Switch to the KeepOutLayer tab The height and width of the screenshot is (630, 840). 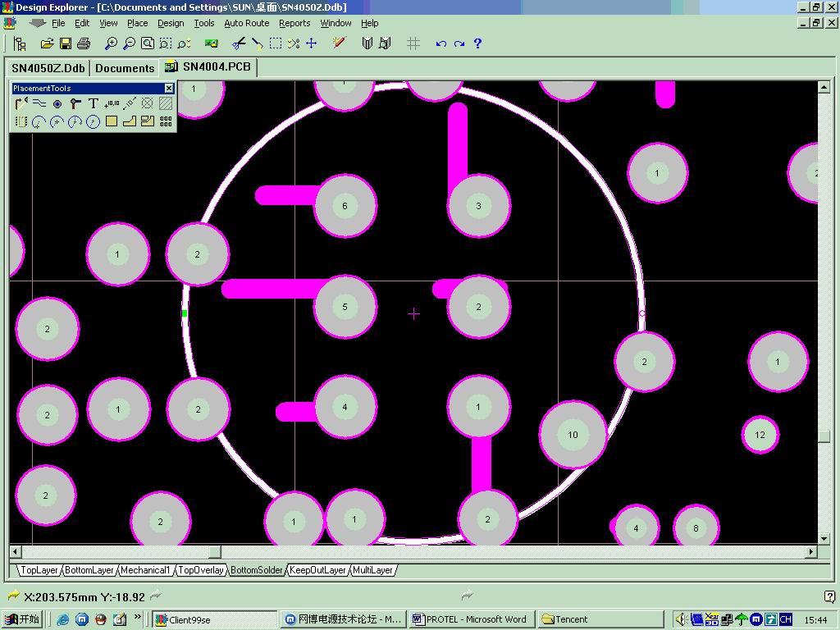318,570
